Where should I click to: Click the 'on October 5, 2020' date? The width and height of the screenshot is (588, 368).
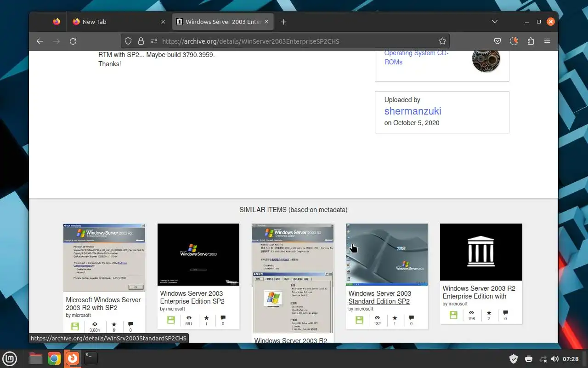click(x=412, y=123)
